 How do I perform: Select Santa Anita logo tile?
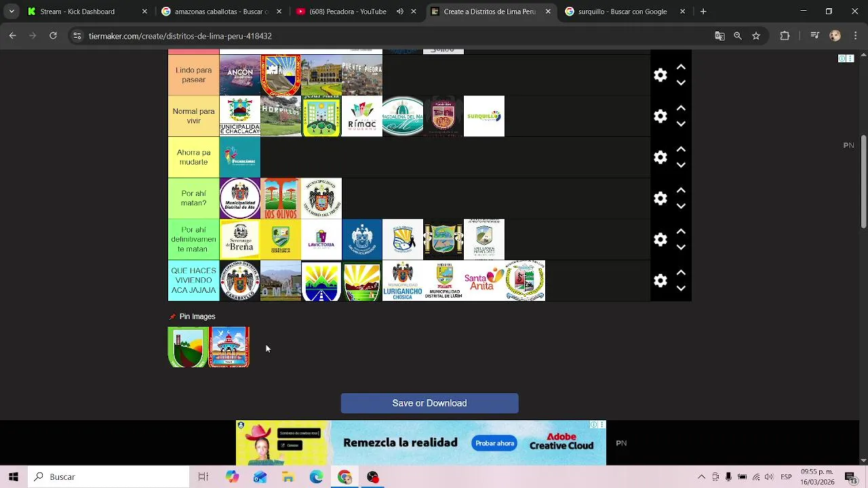click(x=484, y=281)
